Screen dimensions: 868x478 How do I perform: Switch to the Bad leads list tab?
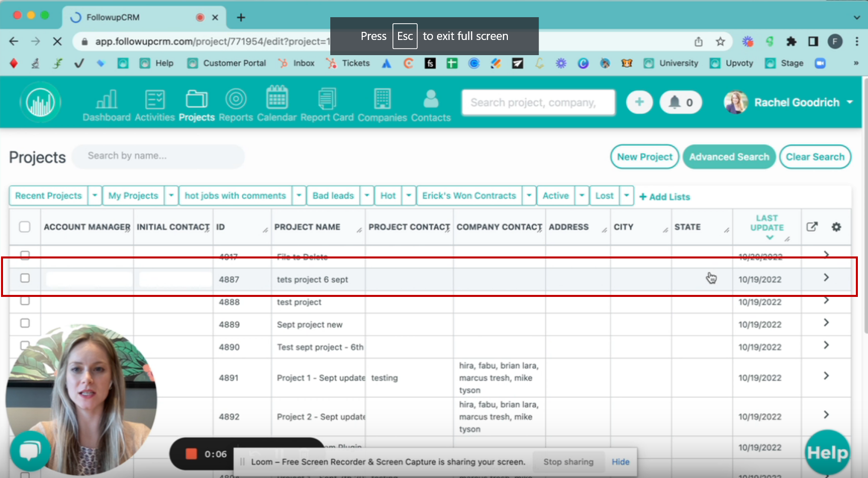333,196
